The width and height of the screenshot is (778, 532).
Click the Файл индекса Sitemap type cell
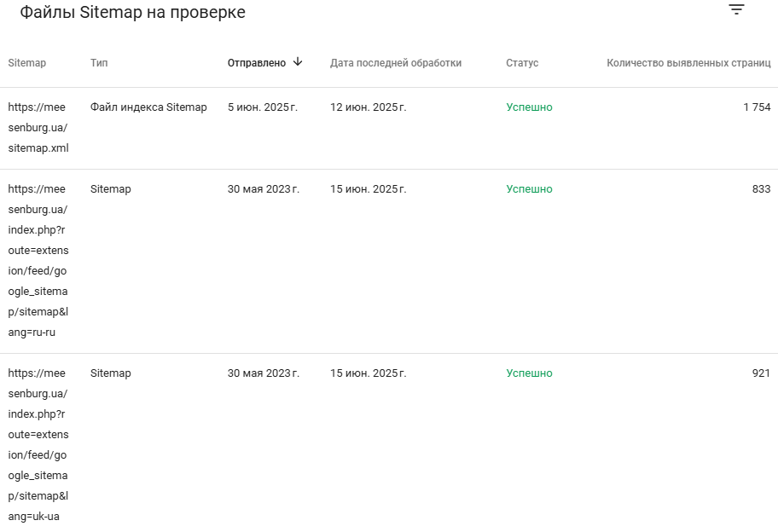point(148,107)
